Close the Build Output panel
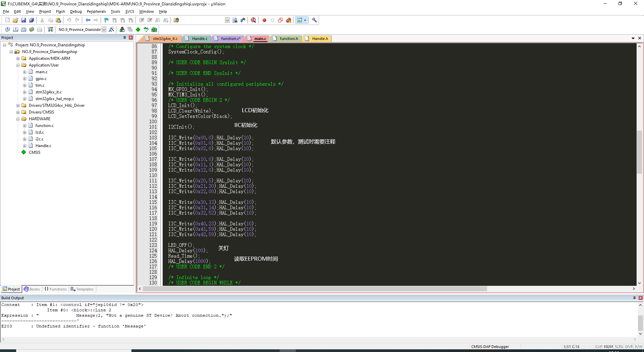Image resolution: width=644 pixels, height=352 pixels. [x=640, y=298]
